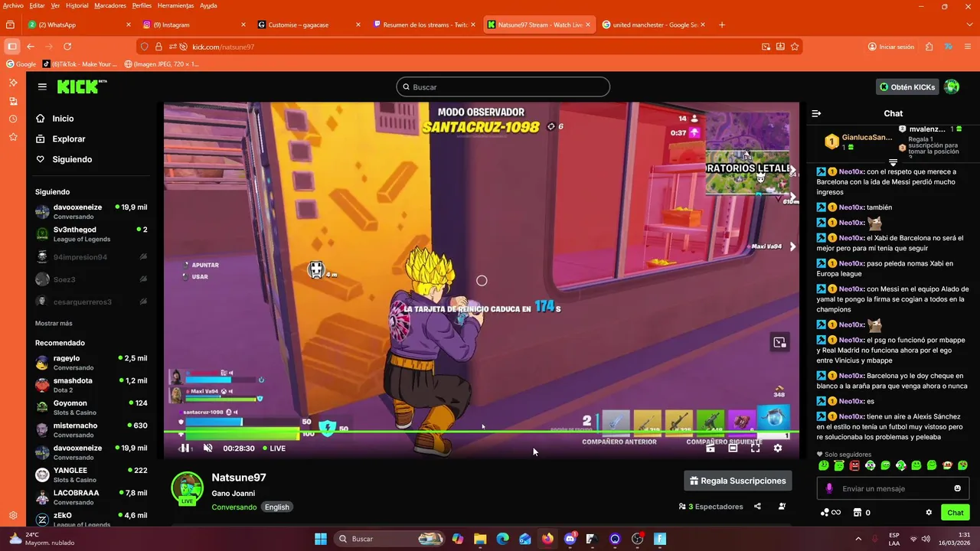Open LACOBRAAA recommended channel

coord(91,497)
